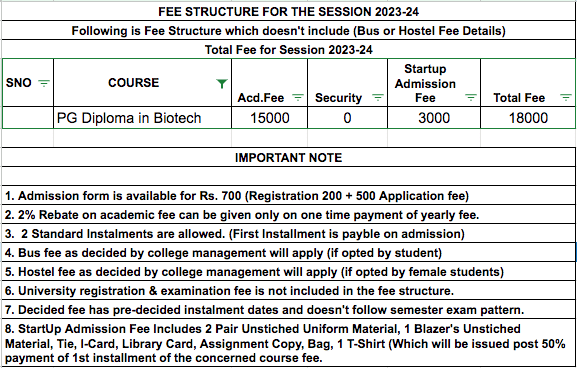
Task: Click the IMPORTANT NOTE header cell
Action: (x=288, y=158)
